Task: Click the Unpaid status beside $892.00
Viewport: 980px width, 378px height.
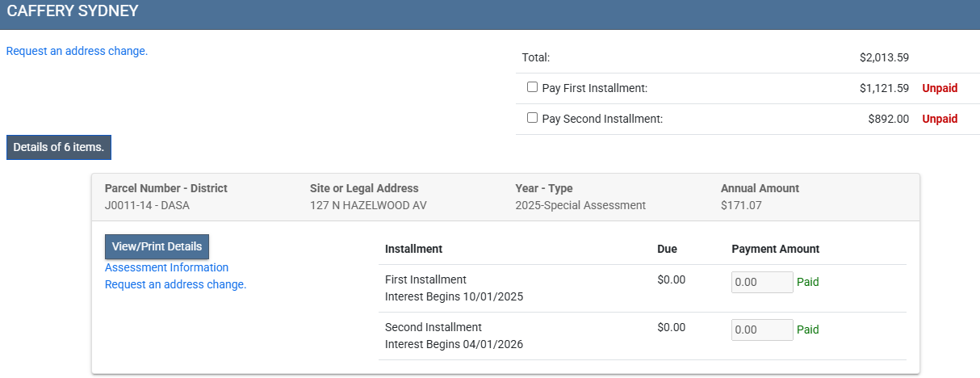Action: (x=940, y=119)
